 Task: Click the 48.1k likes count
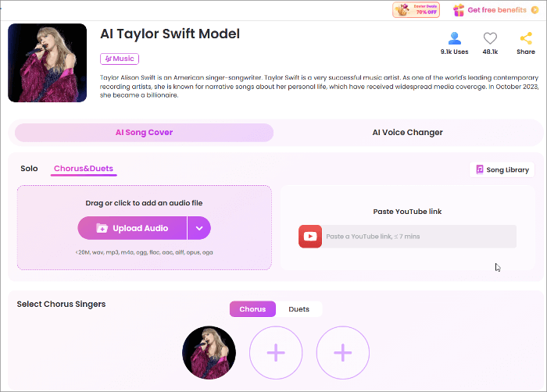[490, 52]
